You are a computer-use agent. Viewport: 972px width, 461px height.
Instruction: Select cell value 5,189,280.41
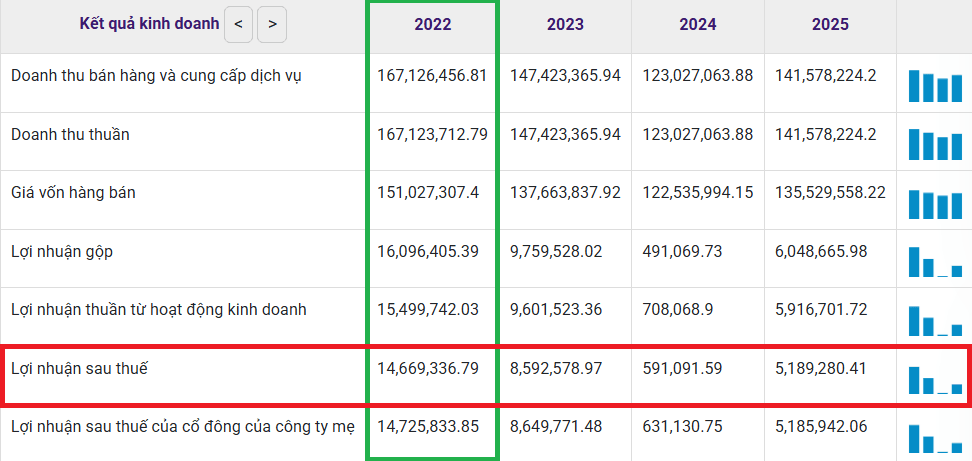tap(821, 369)
